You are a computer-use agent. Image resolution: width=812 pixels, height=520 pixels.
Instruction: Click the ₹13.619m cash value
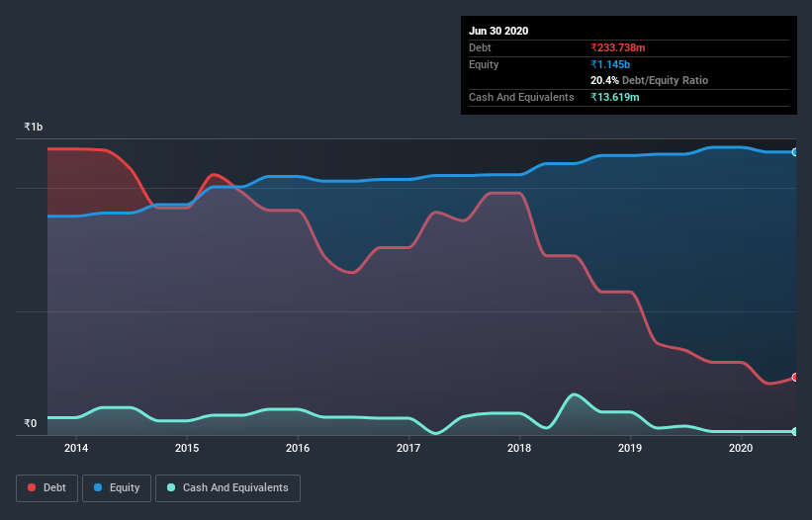pyautogui.click(x=615, y=97)
